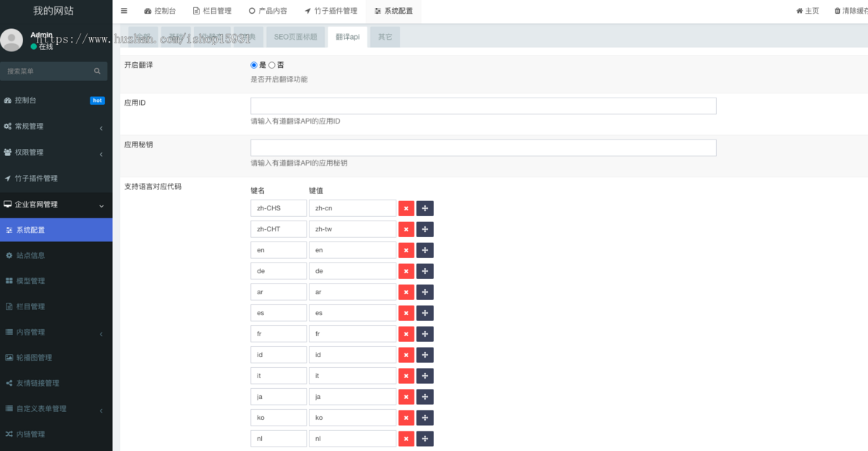Open 轮播图管理 in the sidebar
This screenshot has height=451, width=868.
click(x=56, y=358)
